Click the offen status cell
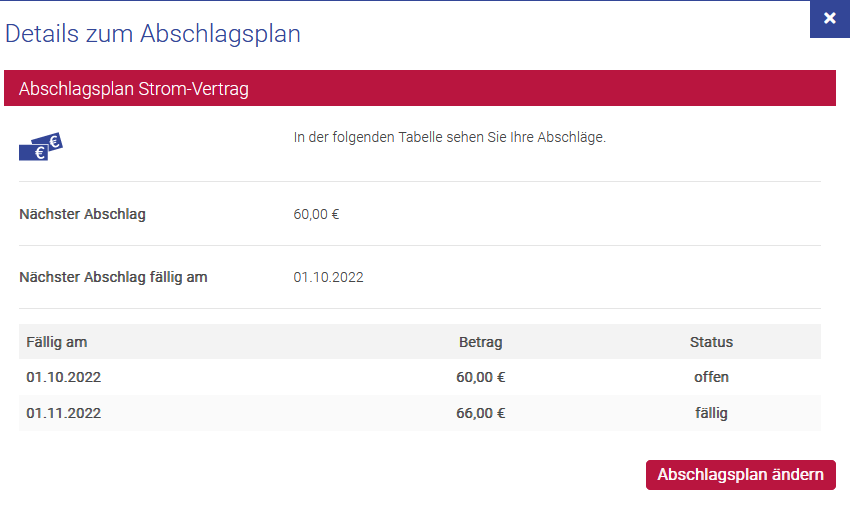Viewport: 850px width, 519px height. 711,378
